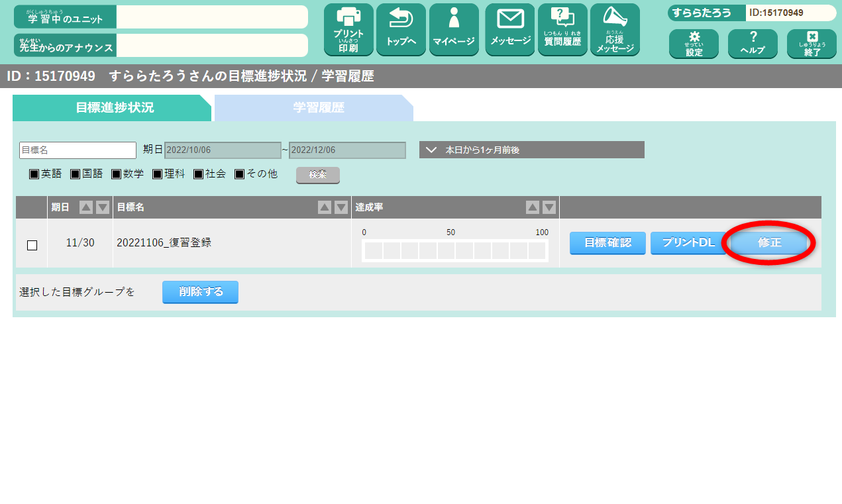The height and width of the screenshot is (504, 842).
Task: Switch to the 学習履歴 tab
Action: pyautogui.click(x=314, y=108)
